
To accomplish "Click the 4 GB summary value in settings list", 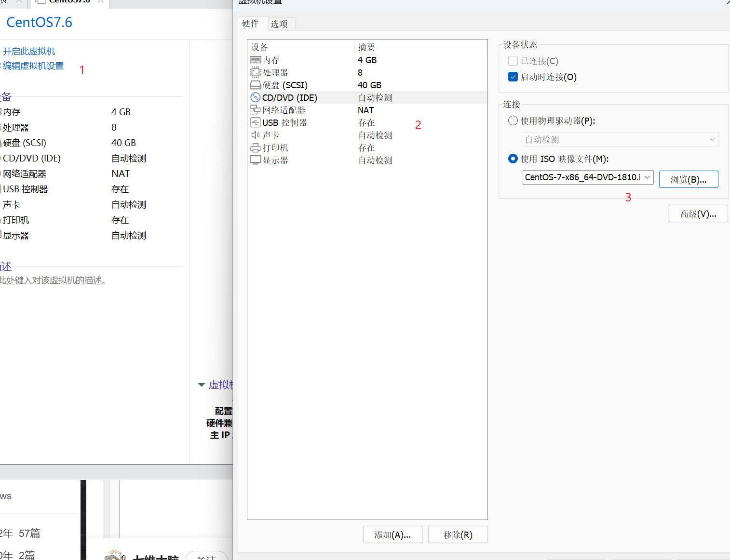I will tap(367, 60).
